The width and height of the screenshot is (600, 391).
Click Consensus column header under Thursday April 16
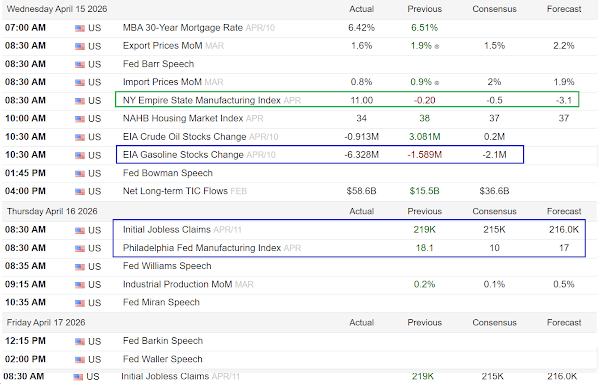pyautogui.click(x=494, y=211)
